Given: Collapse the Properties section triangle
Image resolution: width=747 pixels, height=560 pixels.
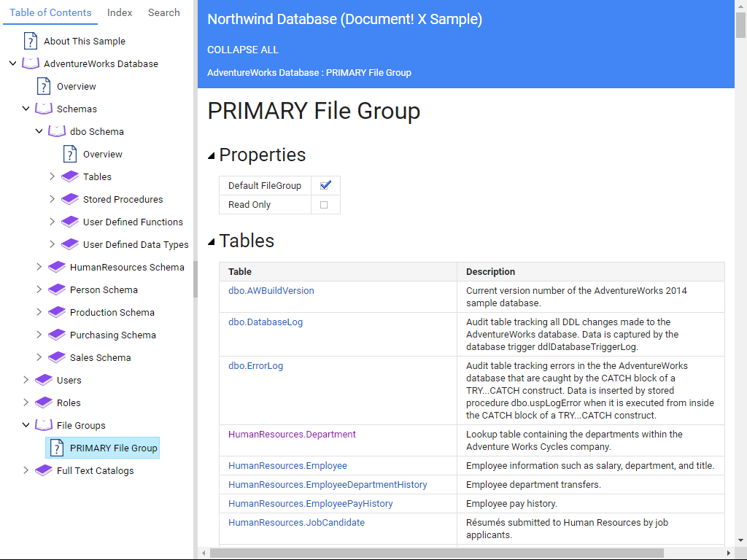Looking at the screenshot, I should pyautogui.click(x=212, y=156).
